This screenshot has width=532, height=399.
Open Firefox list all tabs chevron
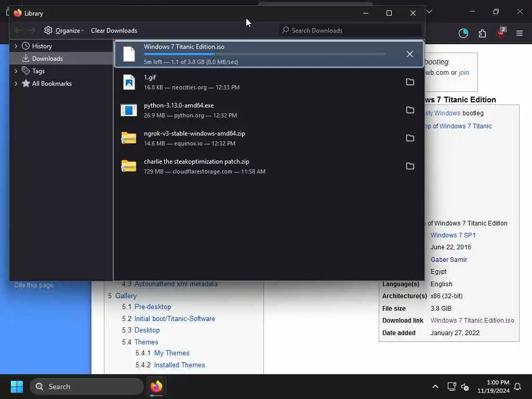[x=429, y=11]
